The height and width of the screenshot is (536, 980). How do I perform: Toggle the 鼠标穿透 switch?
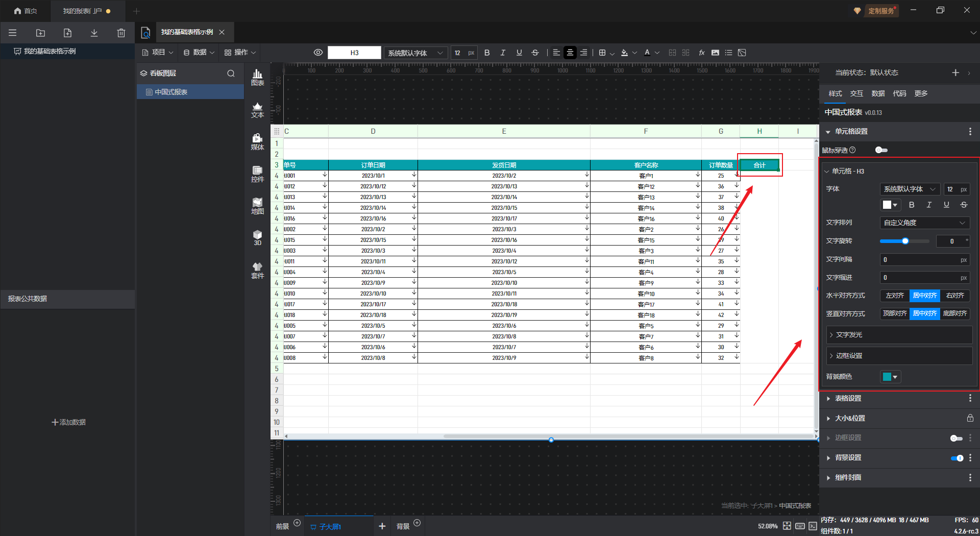tap(881, 150)
